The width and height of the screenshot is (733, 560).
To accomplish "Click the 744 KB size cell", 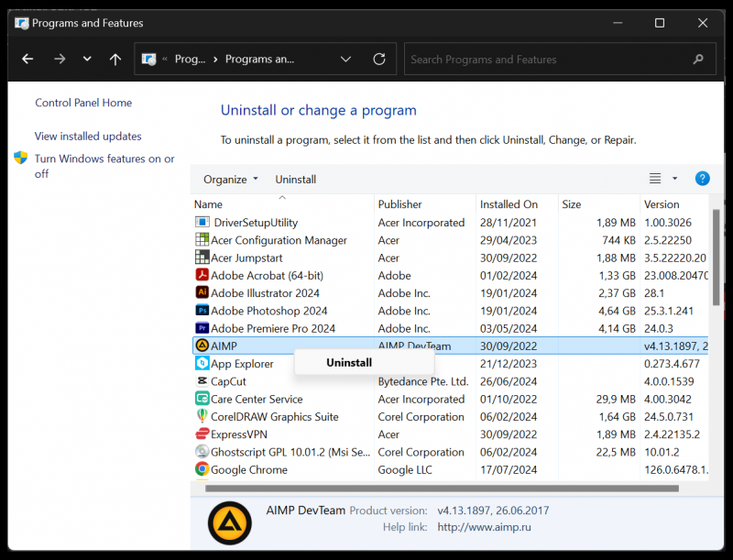I will (x=619, y=240).
